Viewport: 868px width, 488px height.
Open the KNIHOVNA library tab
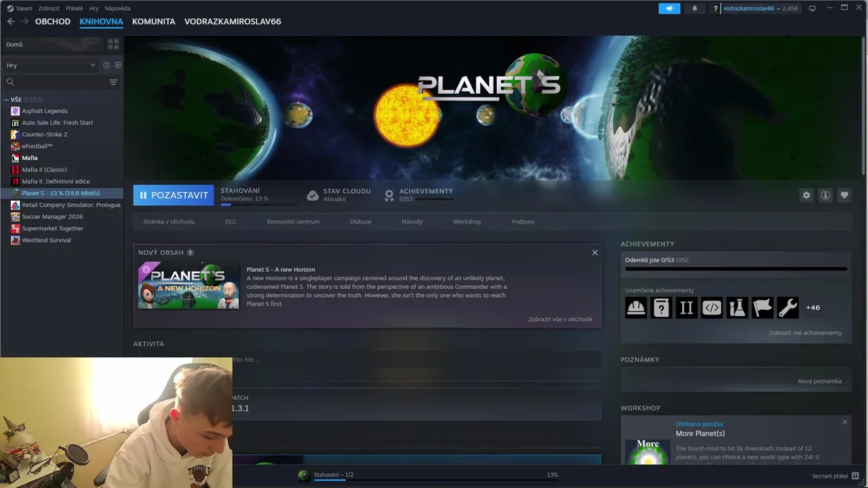point(101,22)
